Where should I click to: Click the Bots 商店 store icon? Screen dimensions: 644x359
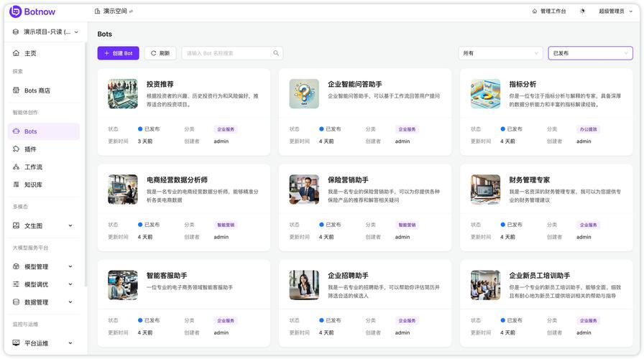[x=16, y=90]
